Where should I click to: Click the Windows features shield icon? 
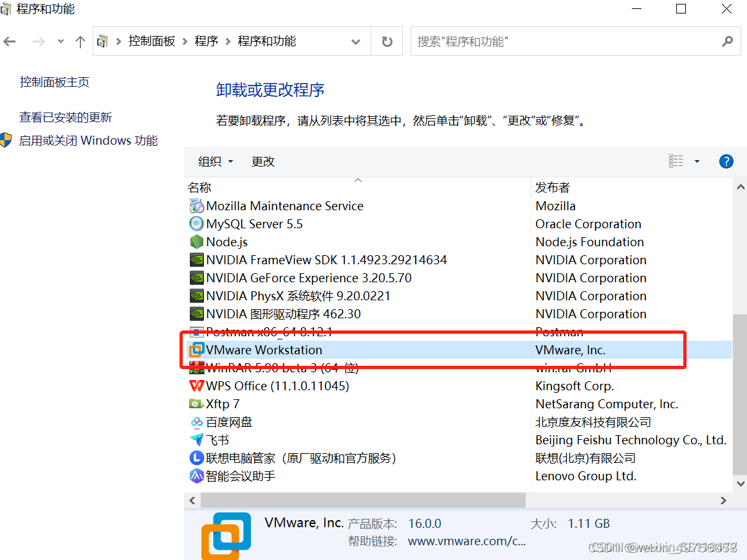tap(6, 140)
